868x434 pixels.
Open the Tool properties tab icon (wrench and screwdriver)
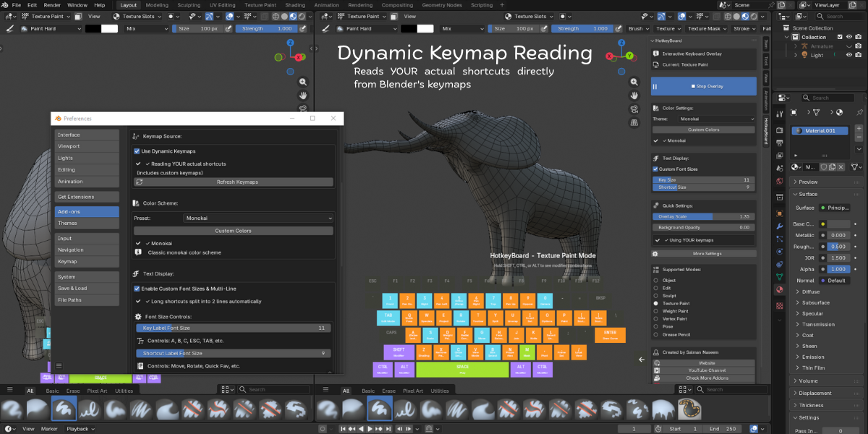[x=779, y=113]
